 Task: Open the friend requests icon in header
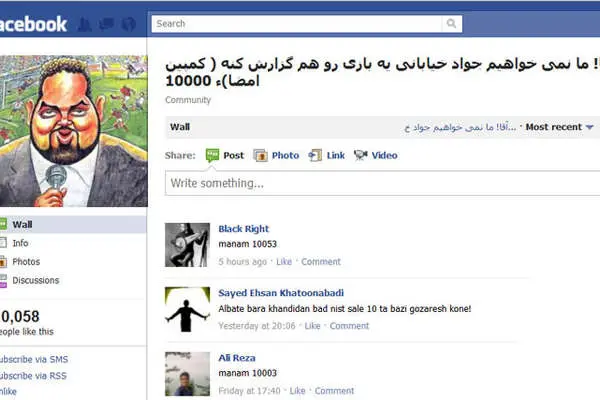click(x=84, y=24)
